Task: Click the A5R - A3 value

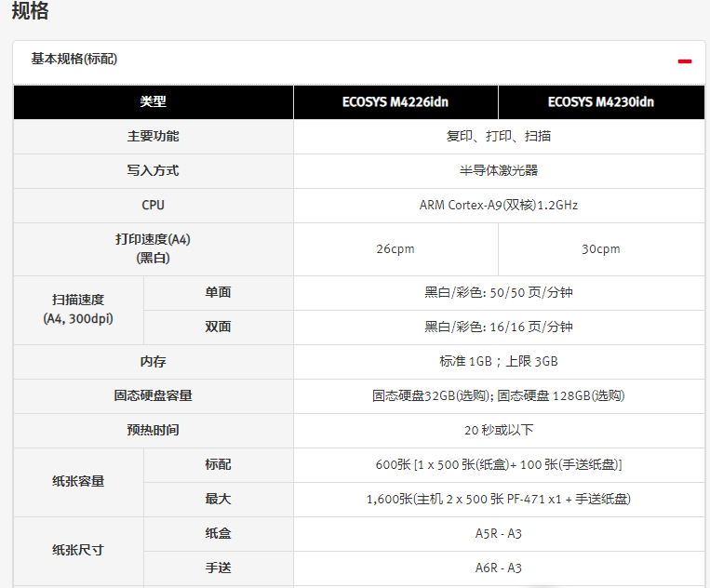Action: 499,534
